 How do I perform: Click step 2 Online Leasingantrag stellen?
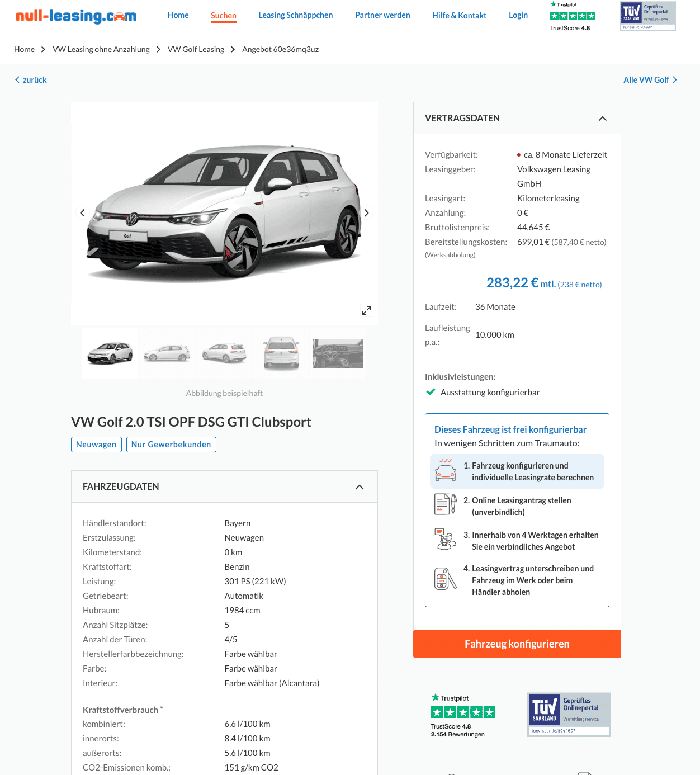click(x=517, y=506)
